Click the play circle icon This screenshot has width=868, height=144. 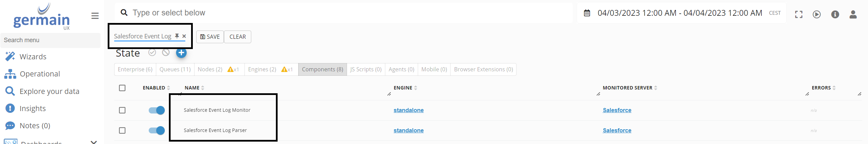pos(817,14)
